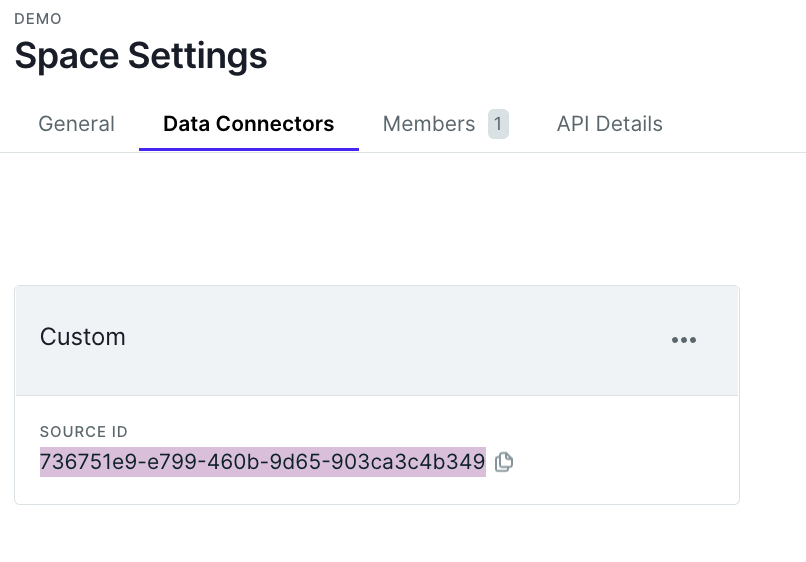Screen dimensions: 806x562
Task: Open the Custom connector more options menu
Action: [x=684, y=340]
